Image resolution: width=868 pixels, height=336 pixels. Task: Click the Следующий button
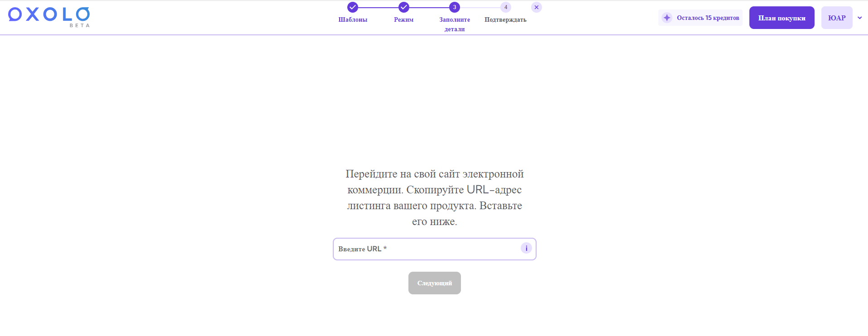tap(435, 283)
